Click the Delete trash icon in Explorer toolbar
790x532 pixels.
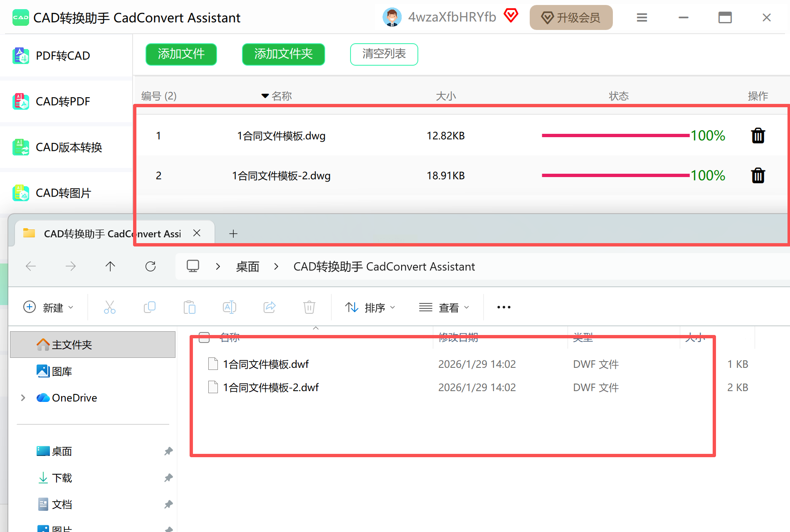point(309,307)
